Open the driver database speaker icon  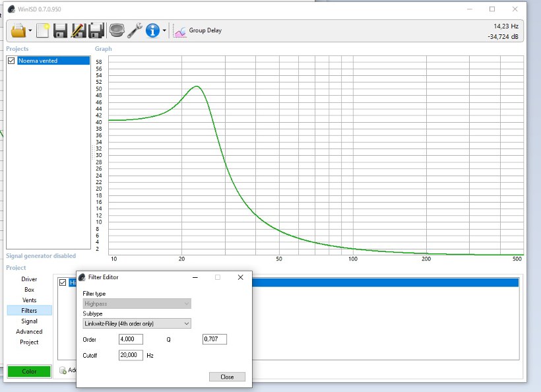click(x=117, y=30)
